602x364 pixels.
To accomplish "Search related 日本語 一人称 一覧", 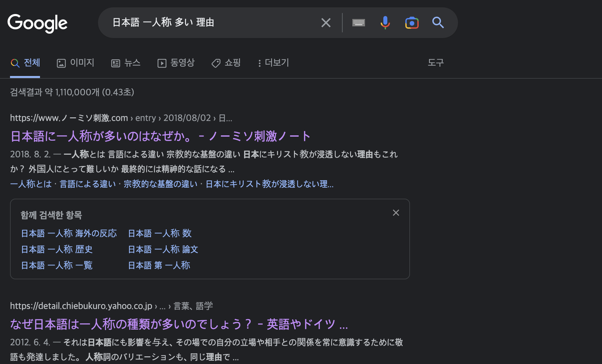I will click(57, 265).
